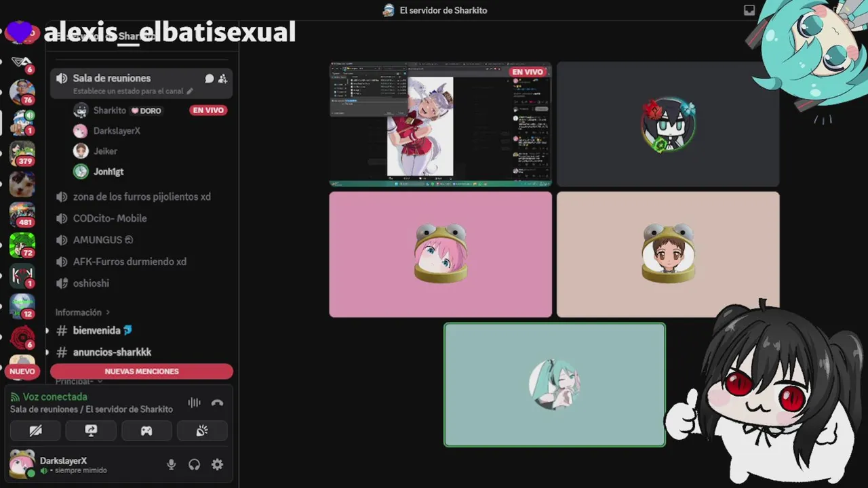The height and width of the screenshot is (488, 868).
Task: Toggle camera on in voice panel
Action: [35, 430]
